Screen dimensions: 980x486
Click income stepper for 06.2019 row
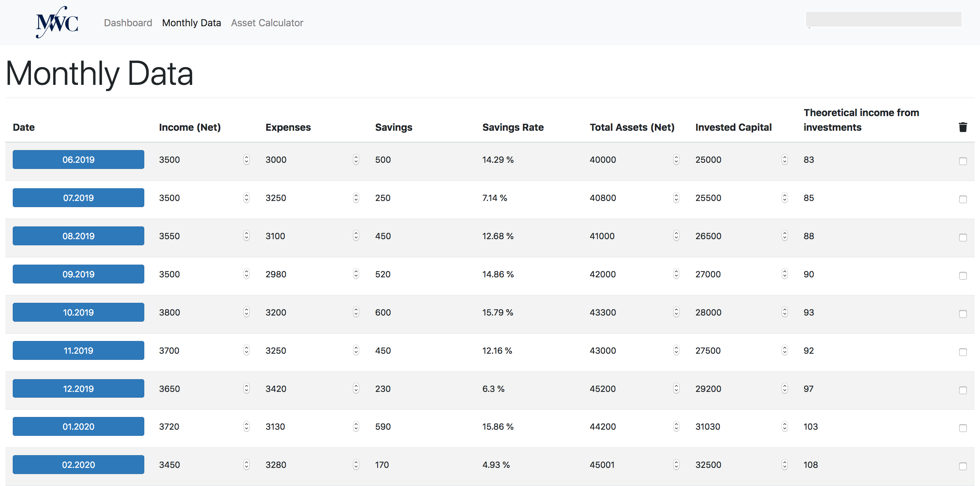tap(247, 159)
